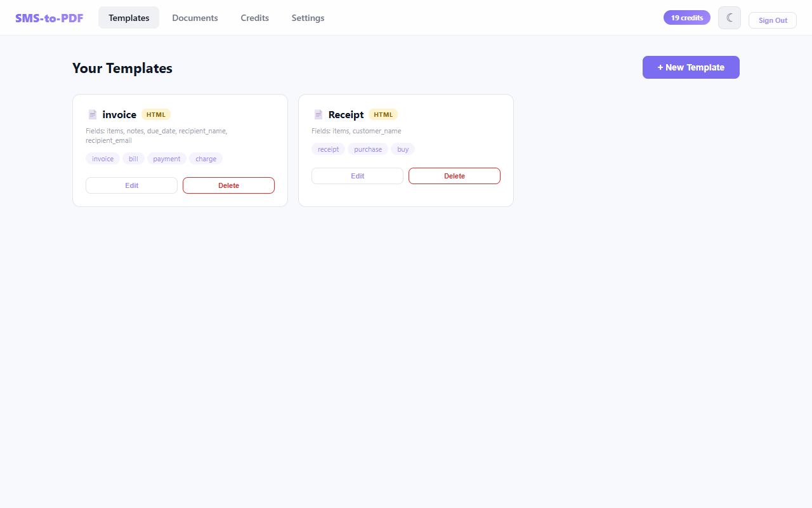812x508 pixels.
Task: Edit the invoice template
Action: pos(131,185)
